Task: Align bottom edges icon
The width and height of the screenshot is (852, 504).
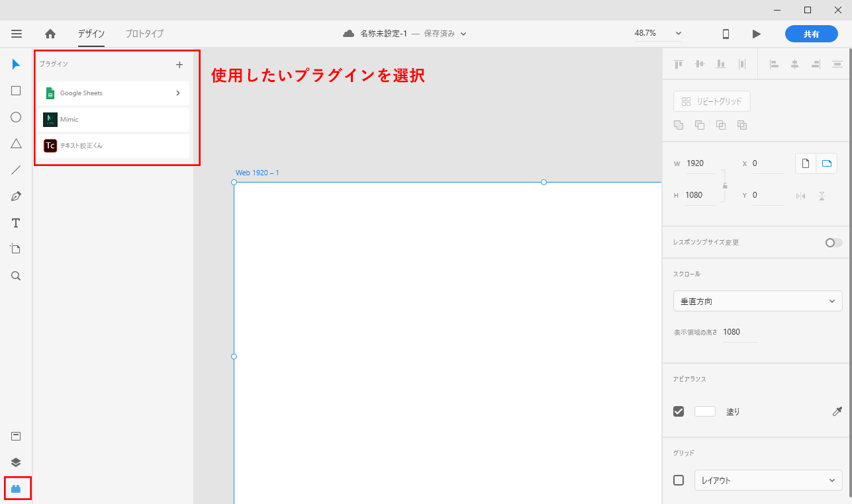Action: coord(721,64)
